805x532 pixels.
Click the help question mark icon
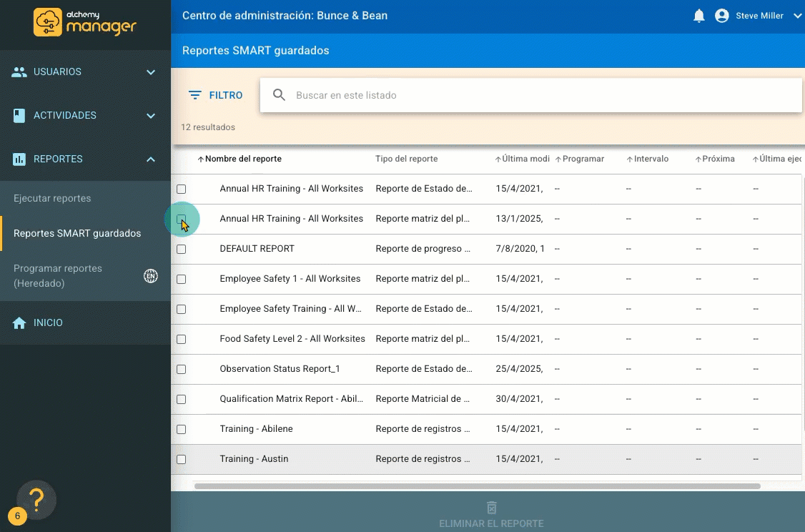36,498
